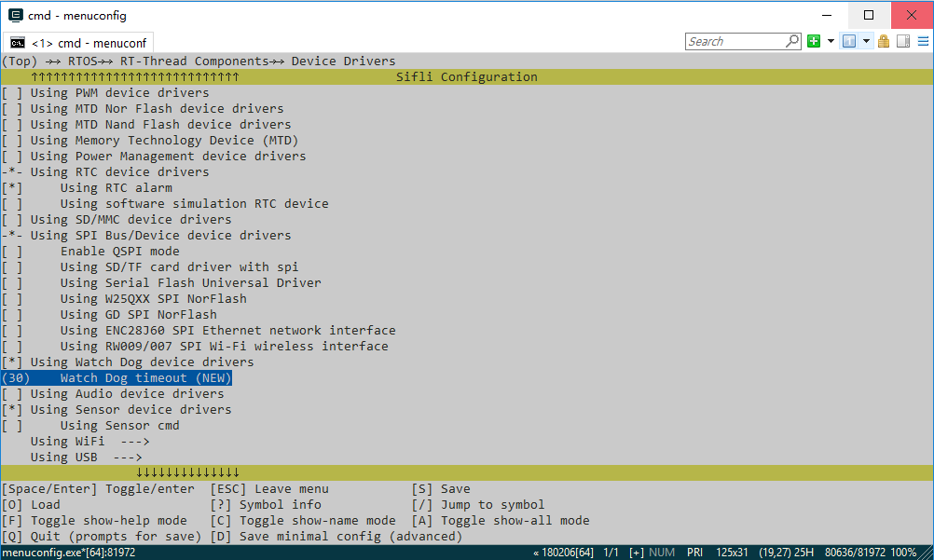Enable Using PWM device drivers checkbox
The width and height of the screenshot is (934, 560).
click(x=12, y=93)
